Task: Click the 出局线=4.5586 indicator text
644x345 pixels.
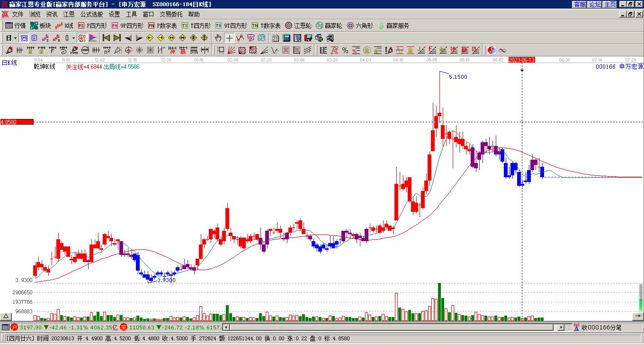Action: (x=121, y=67)
